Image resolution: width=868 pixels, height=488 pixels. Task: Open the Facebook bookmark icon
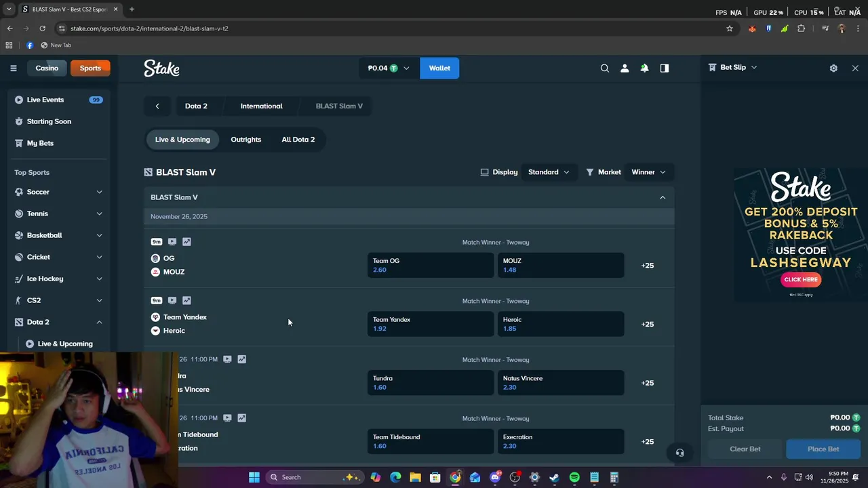[30, 45]
